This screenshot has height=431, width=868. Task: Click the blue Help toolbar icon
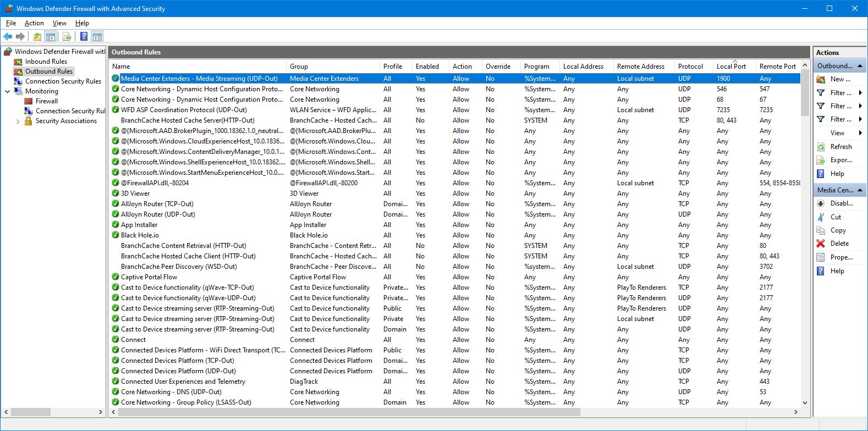click(x=84, y=37)
